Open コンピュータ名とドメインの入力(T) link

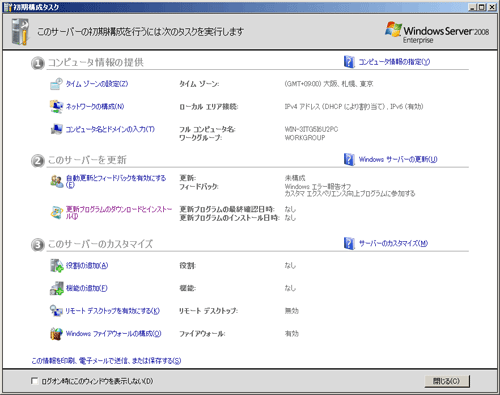pos(110,129)
